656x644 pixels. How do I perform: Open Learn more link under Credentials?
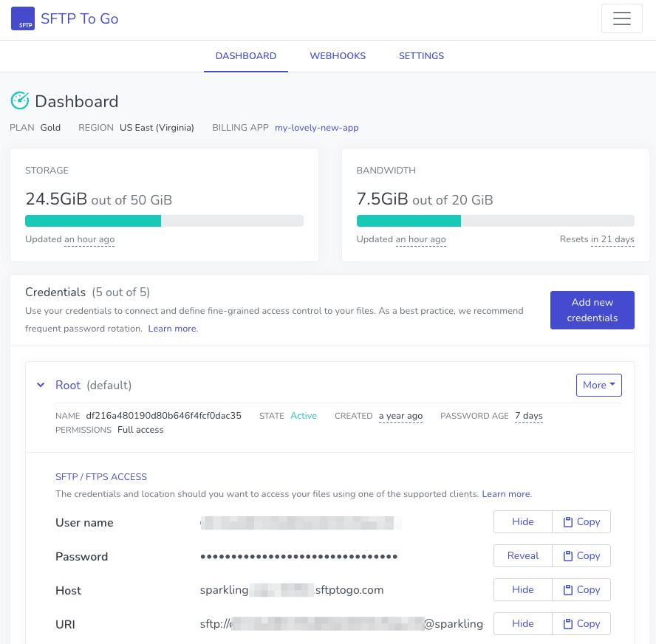(x=172, y=329)
